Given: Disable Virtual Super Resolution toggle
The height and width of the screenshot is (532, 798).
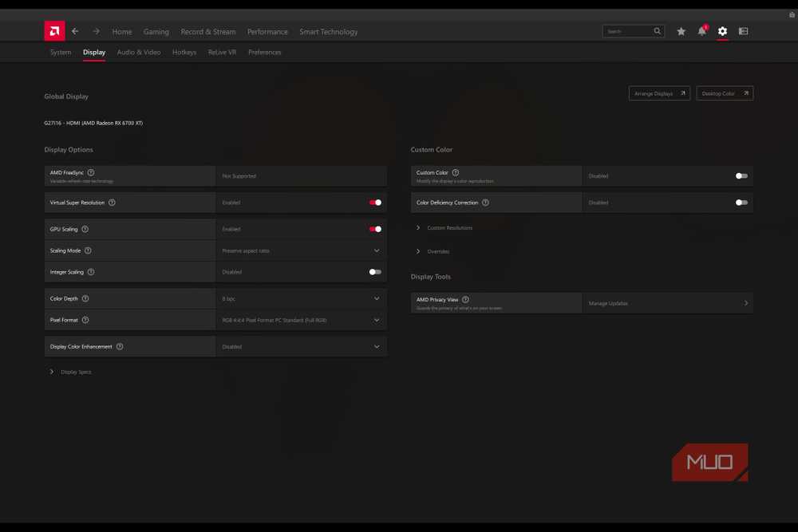Looking at the screenshot, I should 375,203.
